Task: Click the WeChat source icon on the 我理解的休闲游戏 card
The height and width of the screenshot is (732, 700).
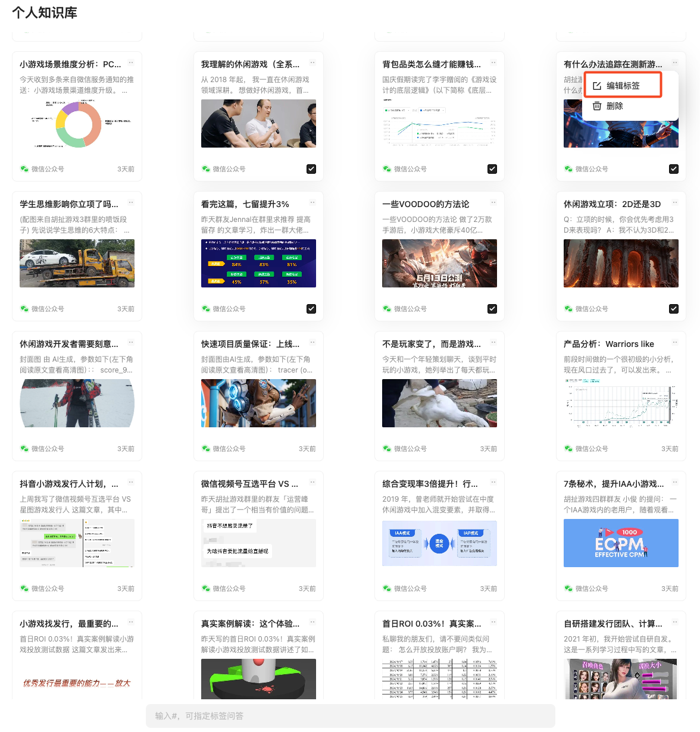Action: [x=206, y=169]
